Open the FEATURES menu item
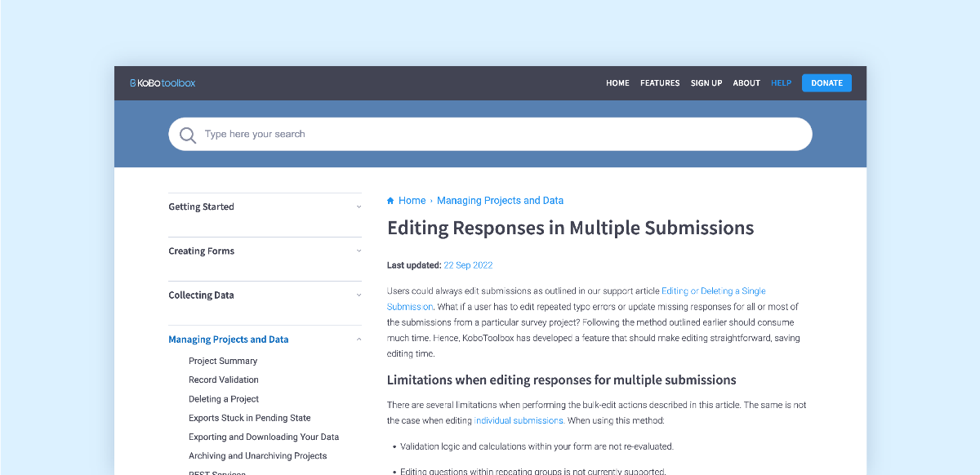Image resolution: width=980 pixels, height=475 pixels. click(659, 82)
